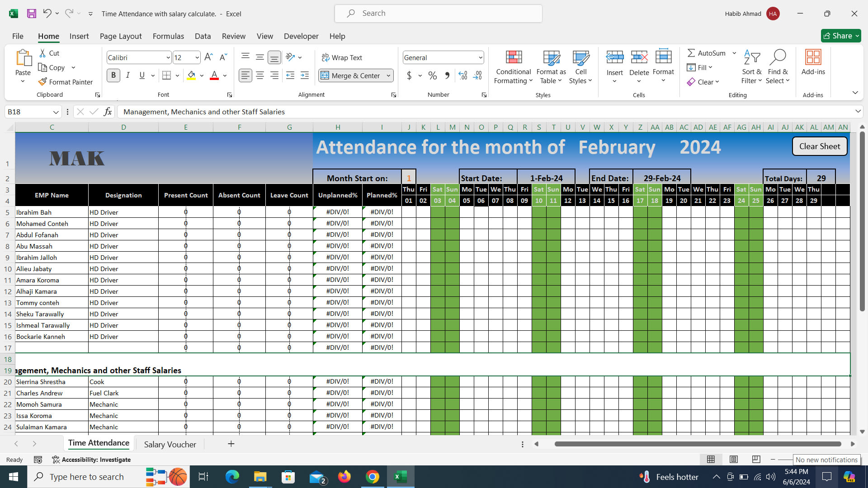Viewport: 868px width, 488px height.
Task: Click the Save icon in title bar
Action: tap(31, 14)
